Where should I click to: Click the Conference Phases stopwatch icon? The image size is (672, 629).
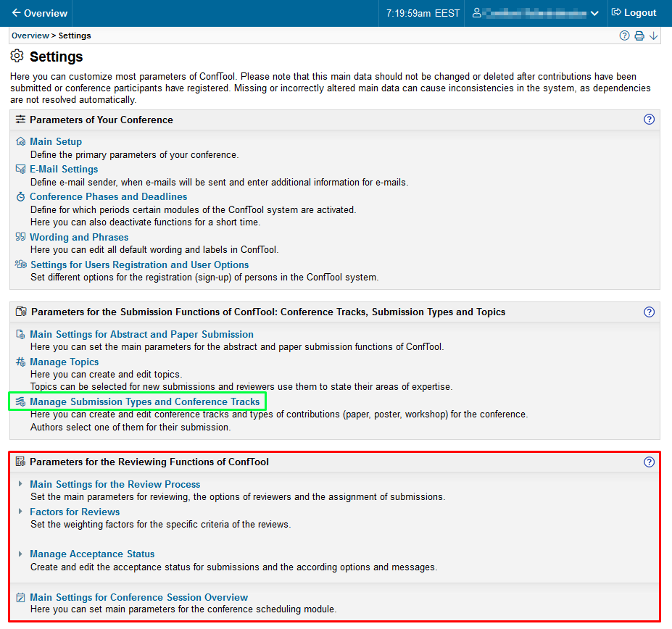tap(20, 196)
